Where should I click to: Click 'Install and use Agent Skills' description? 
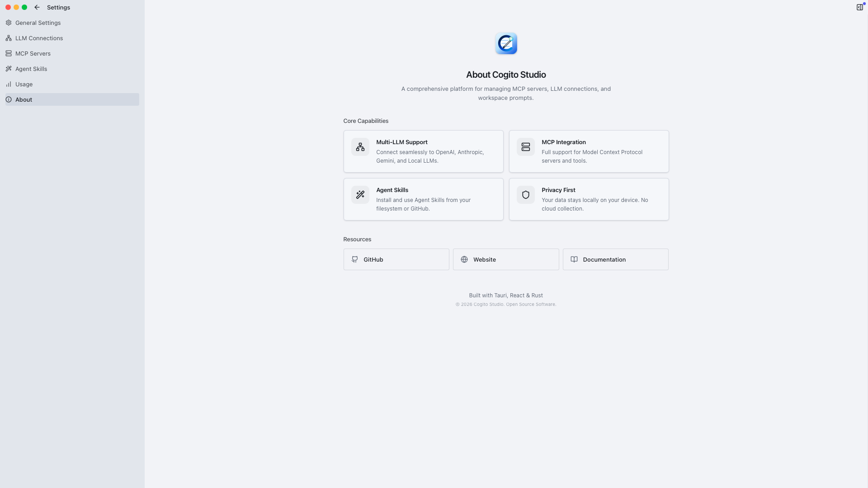tap(423, 204)
